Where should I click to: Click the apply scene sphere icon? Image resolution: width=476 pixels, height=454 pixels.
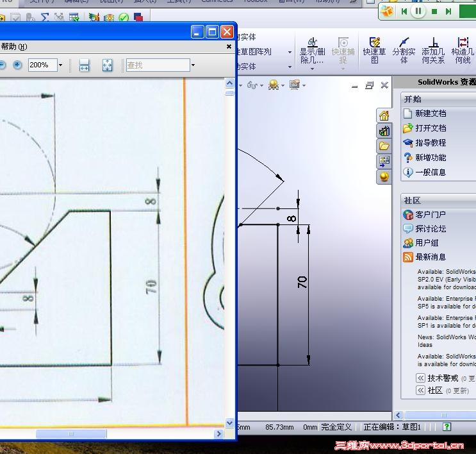click(x=273, y=85)
